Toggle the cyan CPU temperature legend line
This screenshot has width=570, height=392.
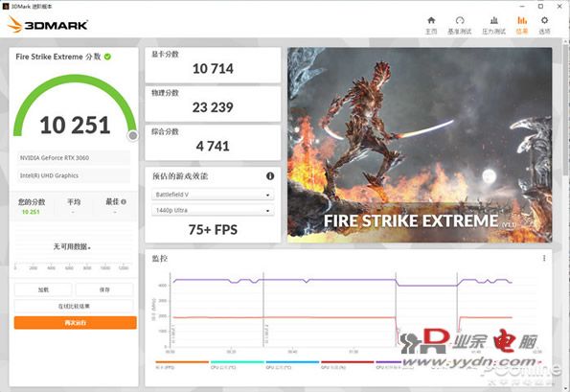tap(237, 362)
